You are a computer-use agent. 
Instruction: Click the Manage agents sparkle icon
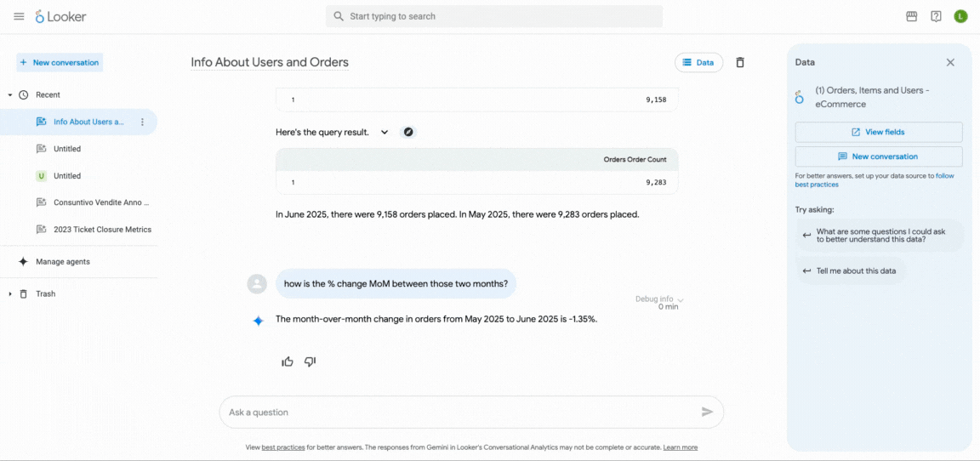23,262
